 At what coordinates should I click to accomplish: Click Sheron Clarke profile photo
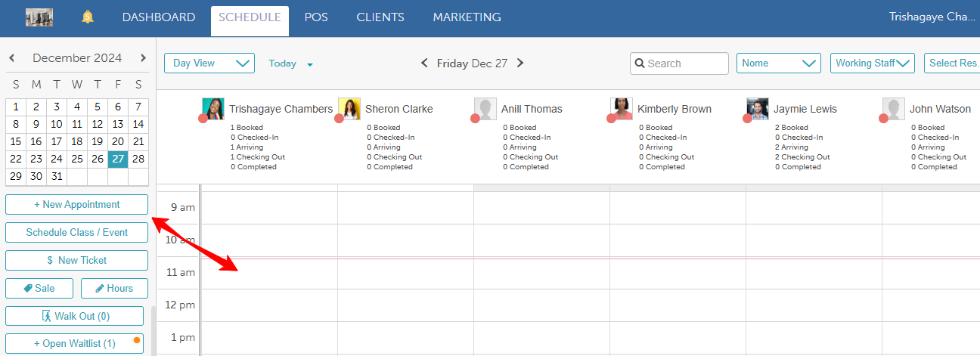(x=349, y=109)
